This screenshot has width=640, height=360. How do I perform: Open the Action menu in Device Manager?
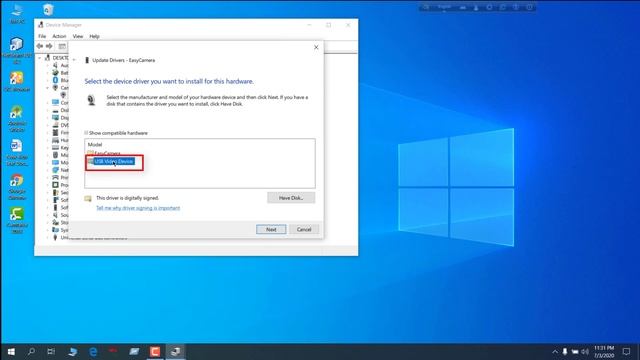tap(59, 36)
